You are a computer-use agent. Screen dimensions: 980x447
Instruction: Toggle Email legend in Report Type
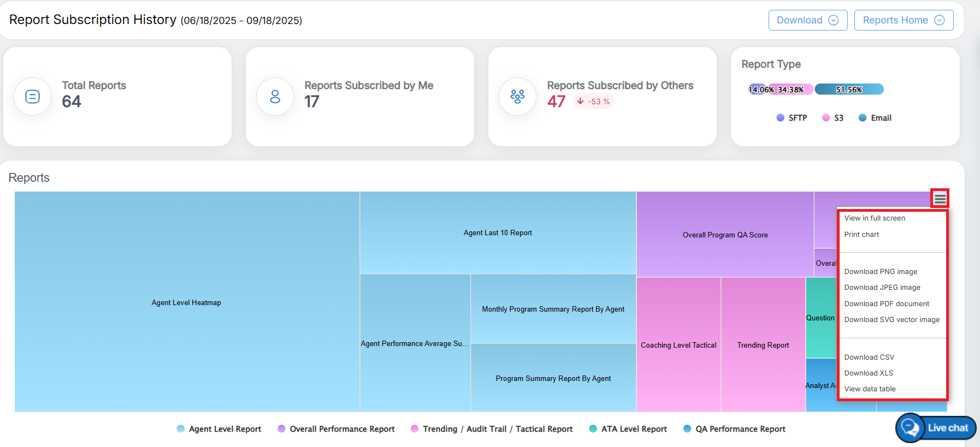click(875, 118)
